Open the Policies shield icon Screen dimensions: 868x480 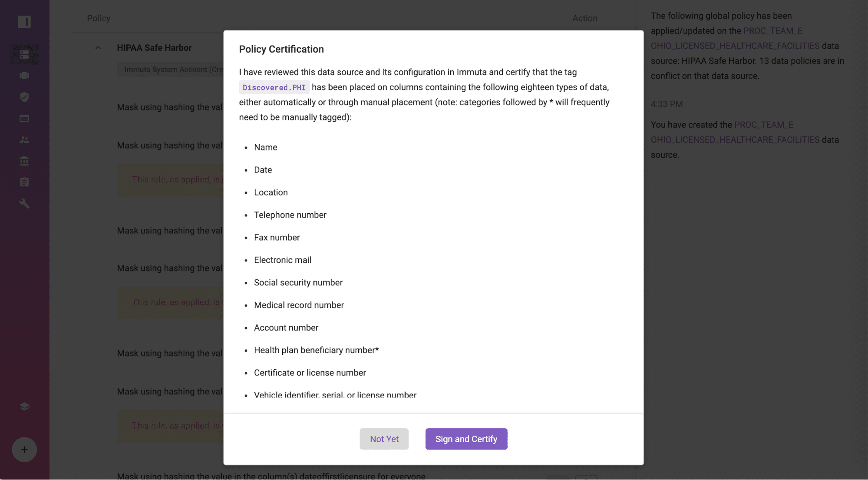coord(24,97)
